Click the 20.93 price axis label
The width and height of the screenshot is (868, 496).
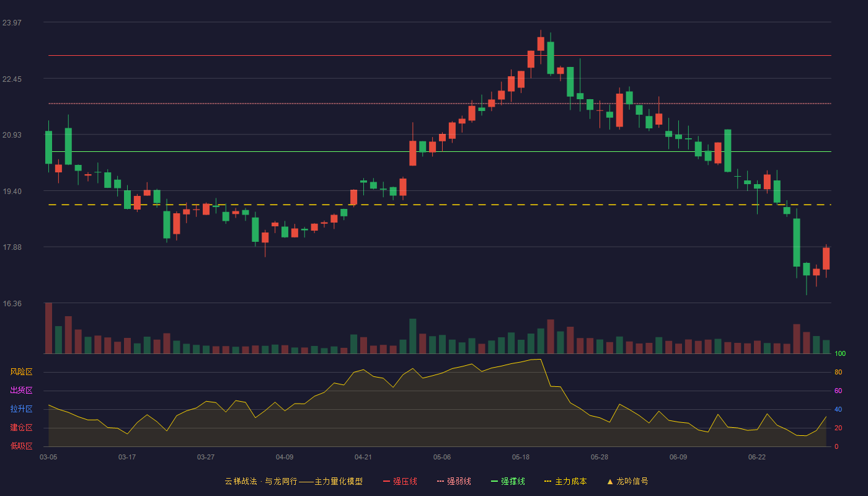(x=12, y=135)
